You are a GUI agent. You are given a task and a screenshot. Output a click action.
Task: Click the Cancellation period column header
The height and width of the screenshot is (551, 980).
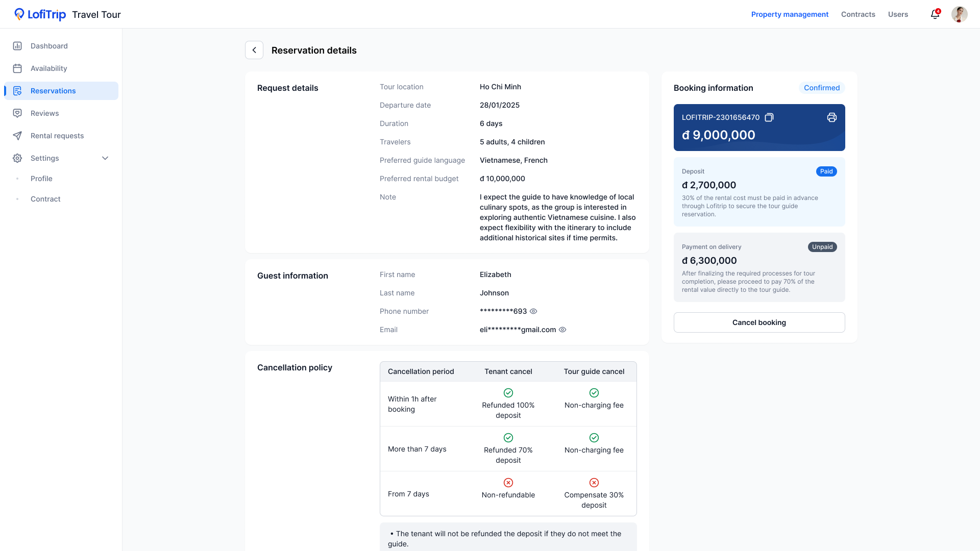click(x=421, y=371)
